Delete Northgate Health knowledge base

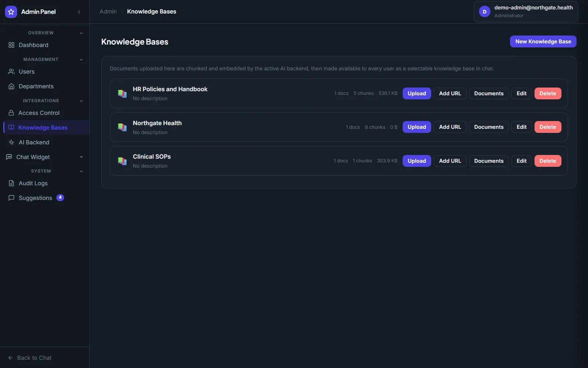548,127
